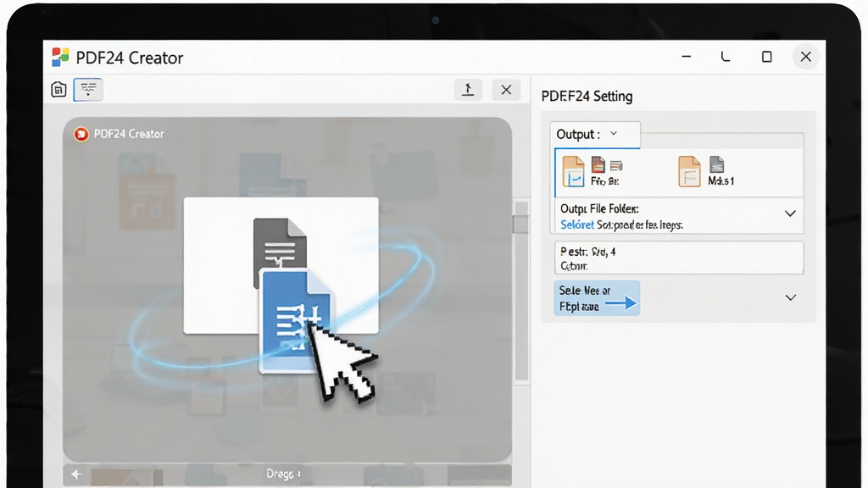Image resolution: width=868 pixels, height=488 pixels.
Task: Click the 'Pestr: Std, 4' input field
Action: coord(679,258)
